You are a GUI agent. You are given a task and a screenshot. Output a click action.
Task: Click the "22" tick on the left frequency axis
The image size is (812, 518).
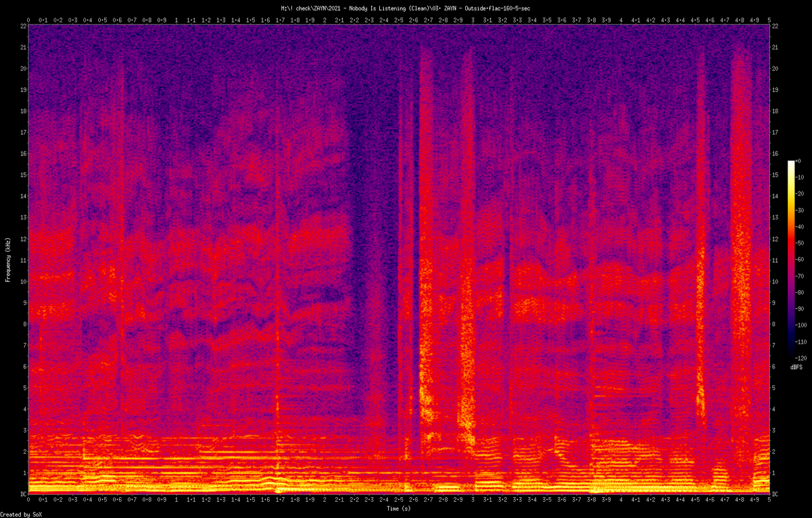coord(23,26)
